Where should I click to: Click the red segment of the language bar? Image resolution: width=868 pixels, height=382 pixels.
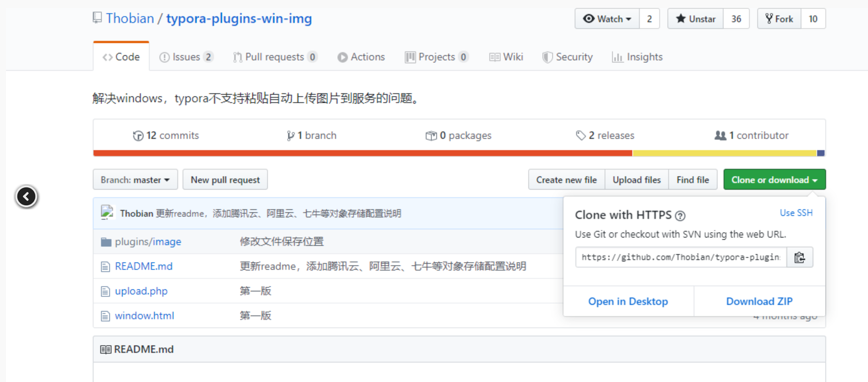pos(363,153)
